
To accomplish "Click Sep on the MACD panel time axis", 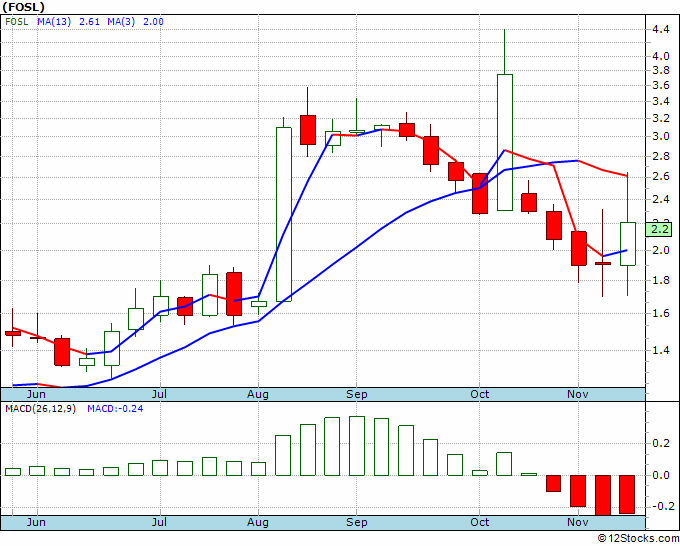I will tap(356, 522).
